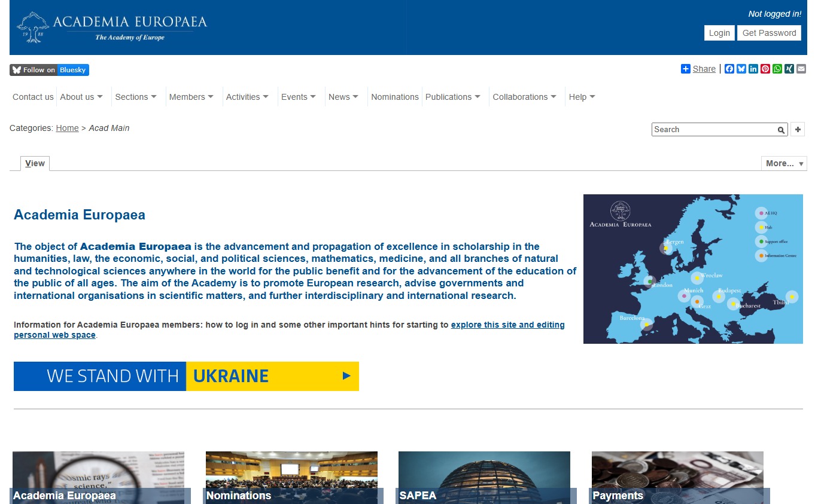Open the More... dropdown
The height and width of the screenshot is (504, 818).
784,163
